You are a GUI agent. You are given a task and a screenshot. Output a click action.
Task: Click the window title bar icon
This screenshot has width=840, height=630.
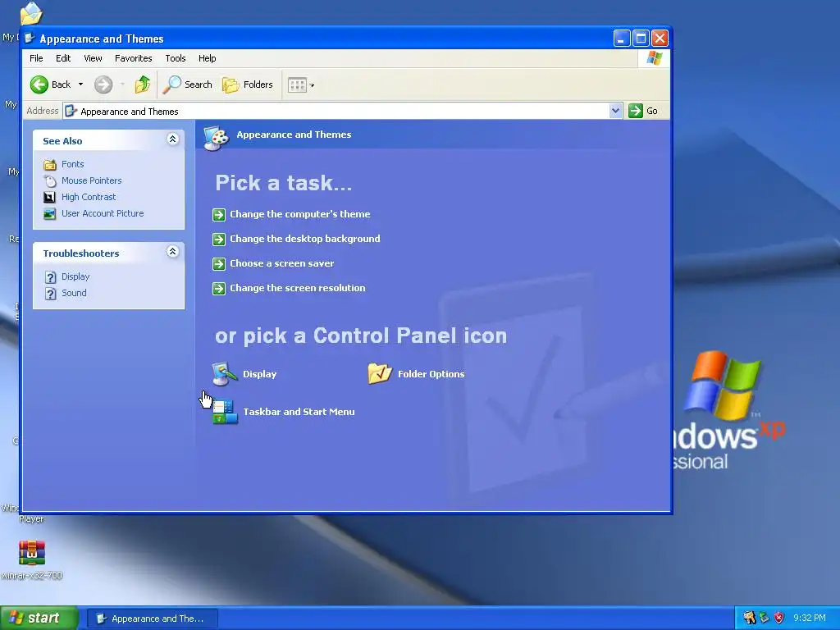click(x=30, y=38)
